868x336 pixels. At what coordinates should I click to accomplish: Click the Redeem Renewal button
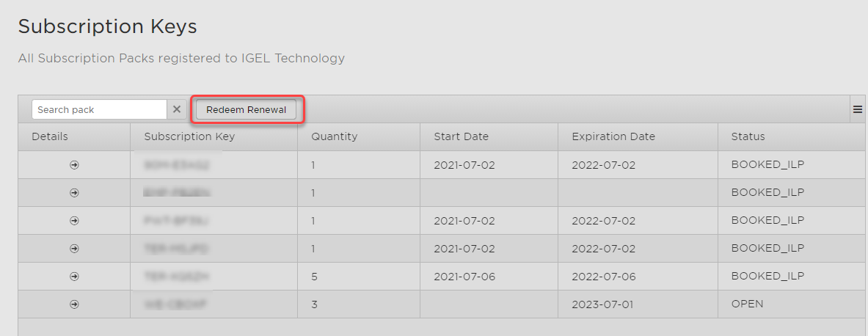coord(246,109)
